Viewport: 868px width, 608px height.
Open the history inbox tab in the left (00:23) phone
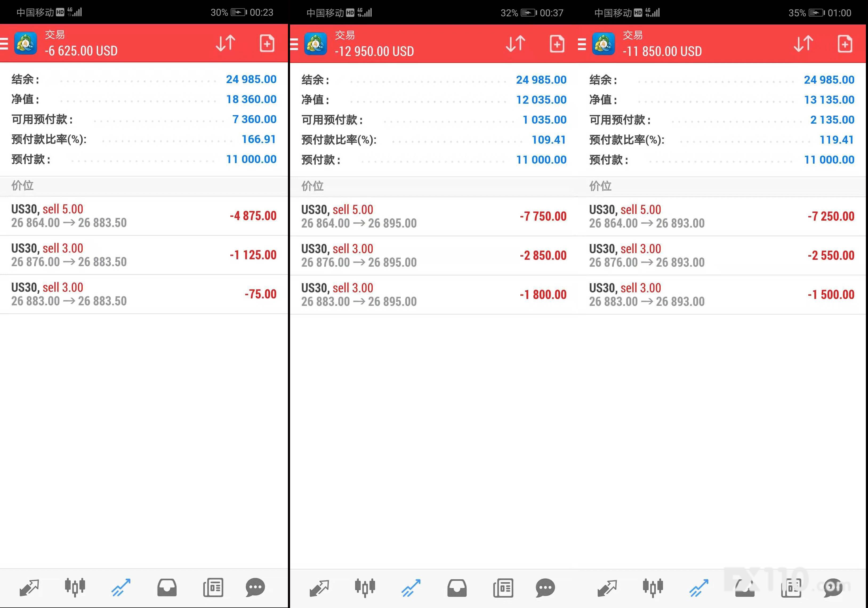tap(167, 587)
